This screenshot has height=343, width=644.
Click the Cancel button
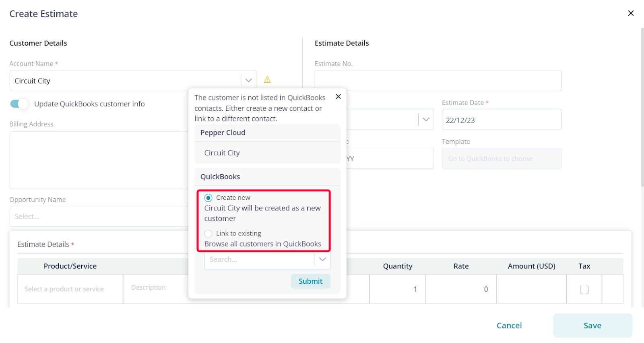click(509, 326)
